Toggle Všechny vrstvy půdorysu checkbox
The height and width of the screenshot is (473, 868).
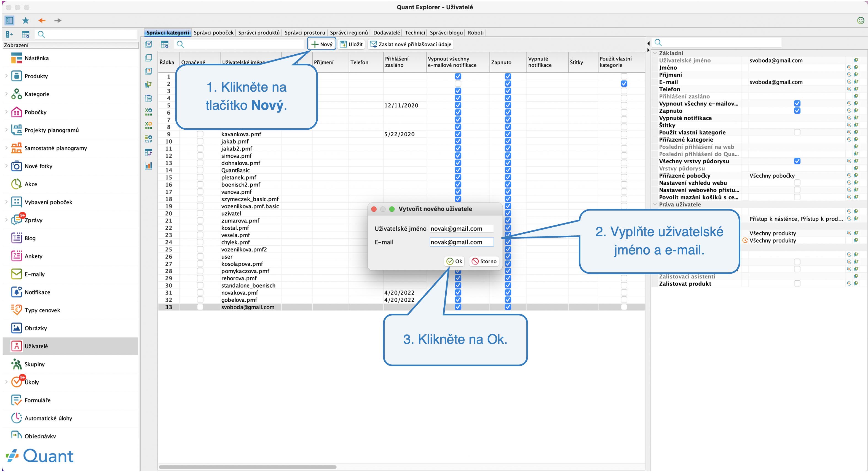(797, 161)
